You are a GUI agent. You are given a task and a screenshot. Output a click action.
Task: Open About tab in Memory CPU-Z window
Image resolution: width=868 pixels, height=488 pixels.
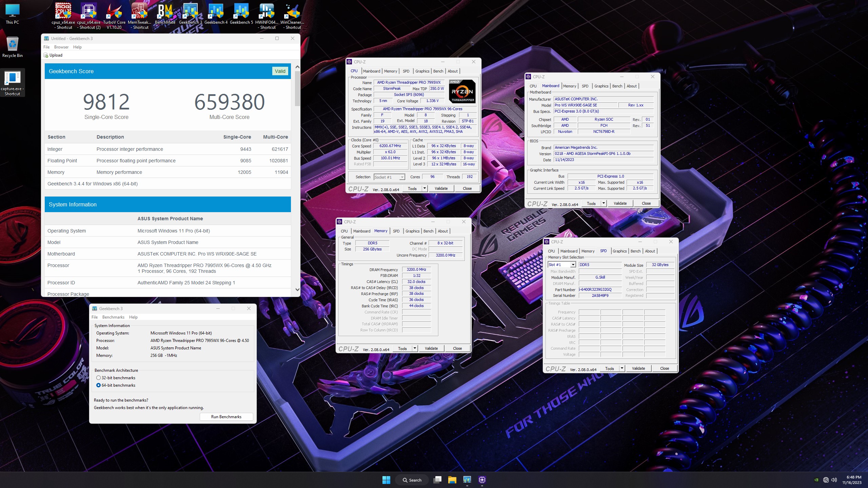443,231
